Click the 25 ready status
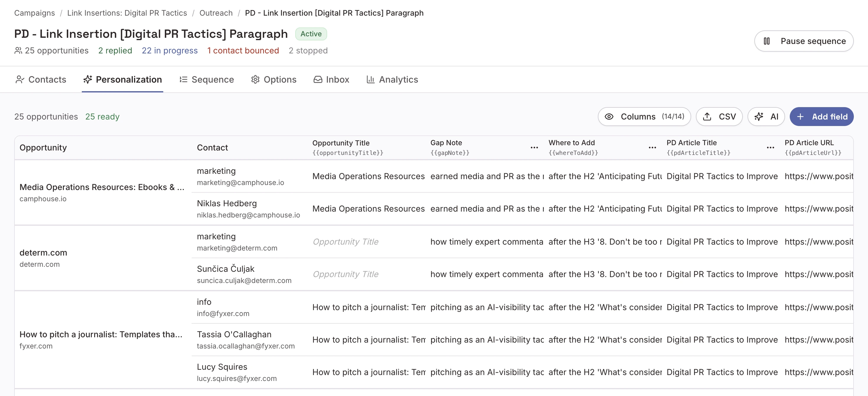This screenshot has width=868, height=396. pos(102,117)
